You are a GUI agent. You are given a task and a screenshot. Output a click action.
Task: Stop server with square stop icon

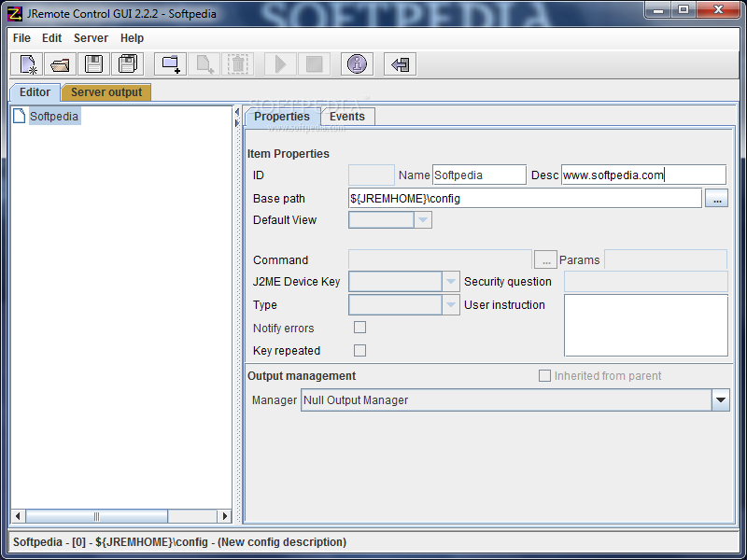[x=314, y=63]
